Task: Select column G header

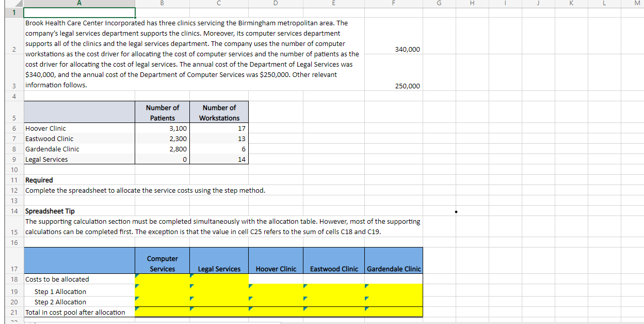Action: (439, 3)
